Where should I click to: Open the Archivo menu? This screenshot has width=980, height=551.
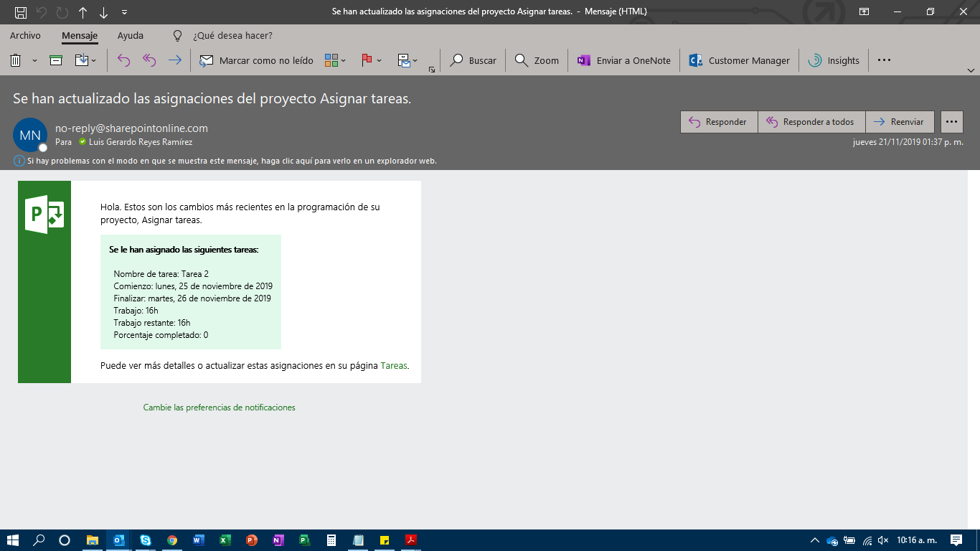click(x=25, y=35)
